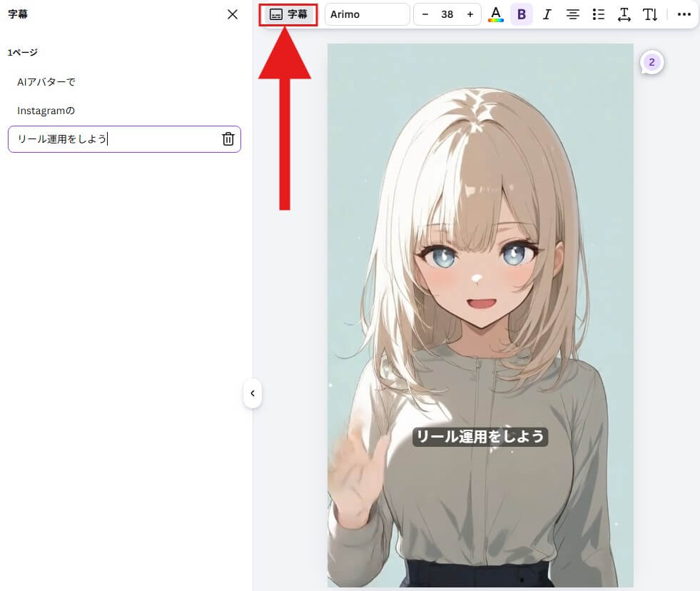Click the 字幕 captions button in toolbar
This screenshot has width=700, height=591.
(x=288, y=14)
